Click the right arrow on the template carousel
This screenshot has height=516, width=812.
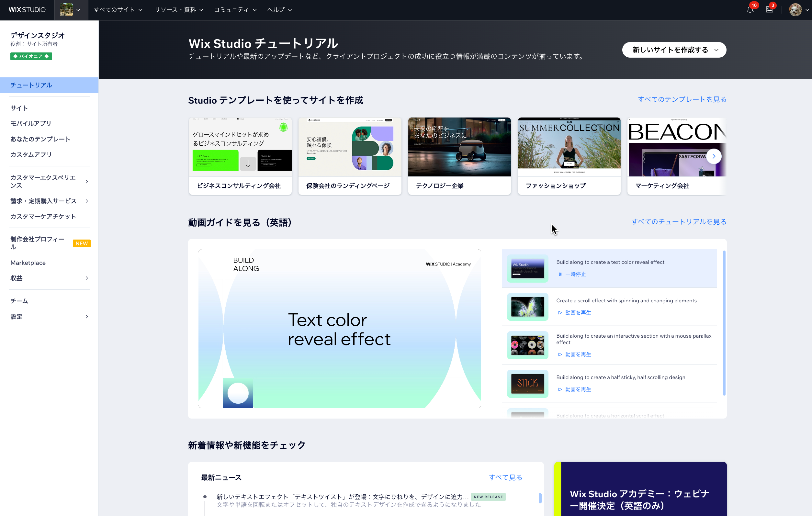coord(714,156)
